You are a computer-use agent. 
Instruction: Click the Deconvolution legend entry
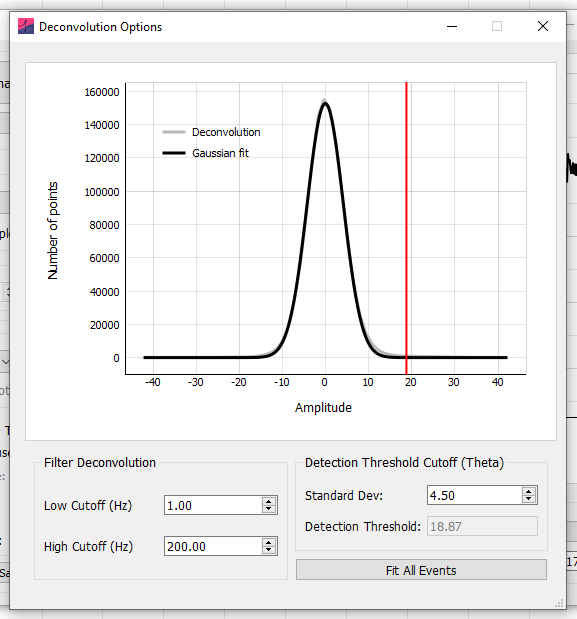(x=211, y=132)
